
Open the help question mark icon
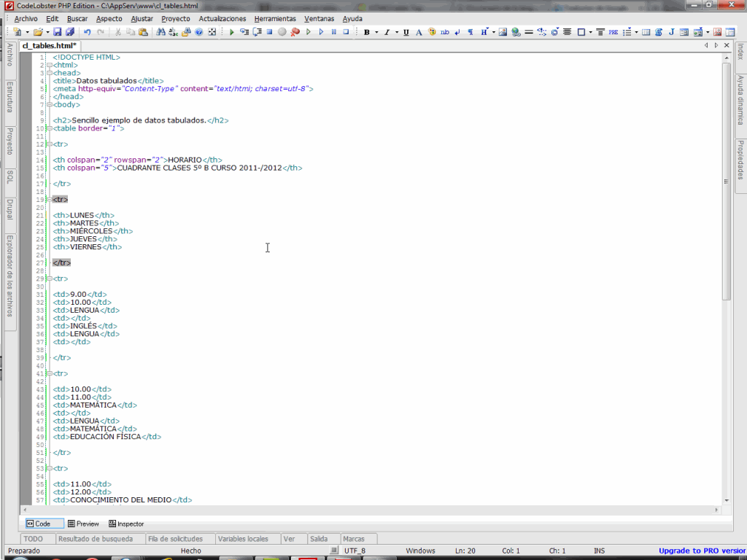[x=198, y=32]
